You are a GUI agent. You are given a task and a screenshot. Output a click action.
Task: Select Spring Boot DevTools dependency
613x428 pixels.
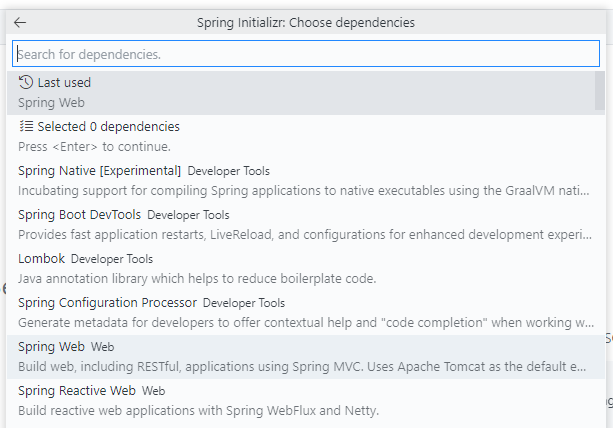pos(306,225)
